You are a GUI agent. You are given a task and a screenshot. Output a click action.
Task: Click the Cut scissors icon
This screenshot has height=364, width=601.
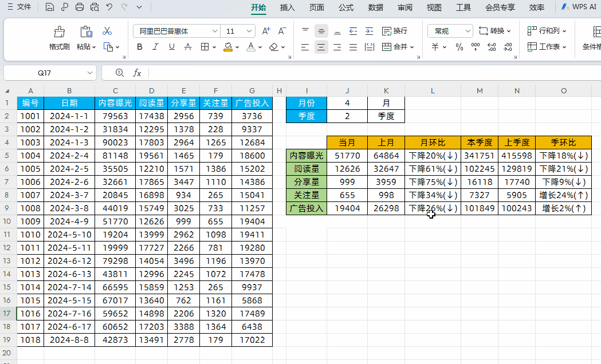click(107, 31)
